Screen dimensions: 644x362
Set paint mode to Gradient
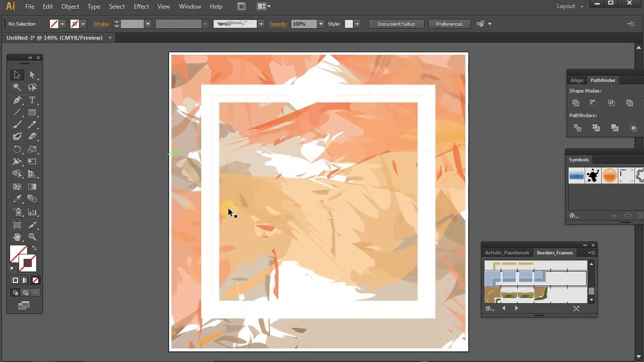[25, 281]
